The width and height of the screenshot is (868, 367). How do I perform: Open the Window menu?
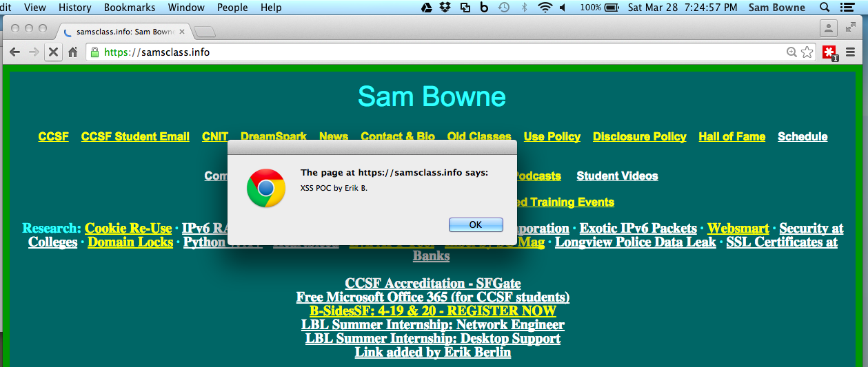pos(186,8)
